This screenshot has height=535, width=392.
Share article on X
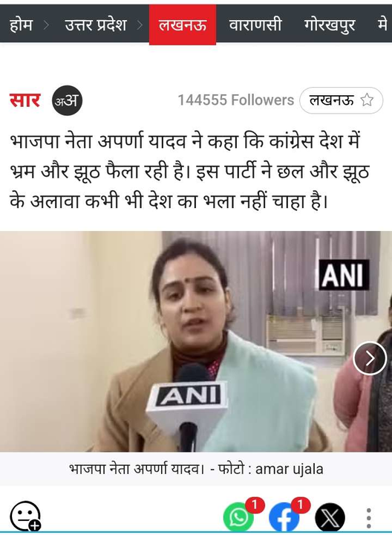330,518
